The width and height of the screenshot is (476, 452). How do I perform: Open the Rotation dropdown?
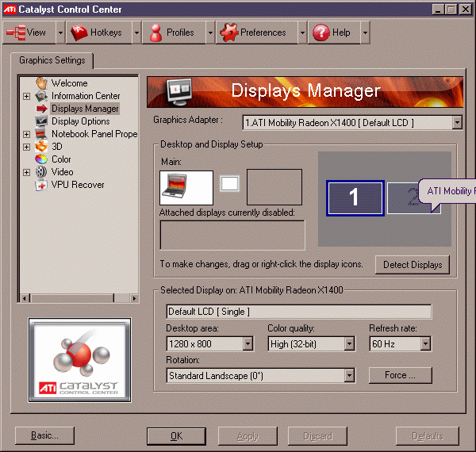349,376
